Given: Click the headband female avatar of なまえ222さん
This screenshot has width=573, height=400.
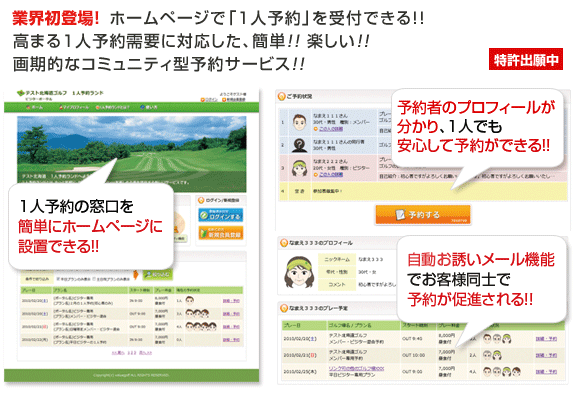Looking at the screenshot, I should [299, 168].
